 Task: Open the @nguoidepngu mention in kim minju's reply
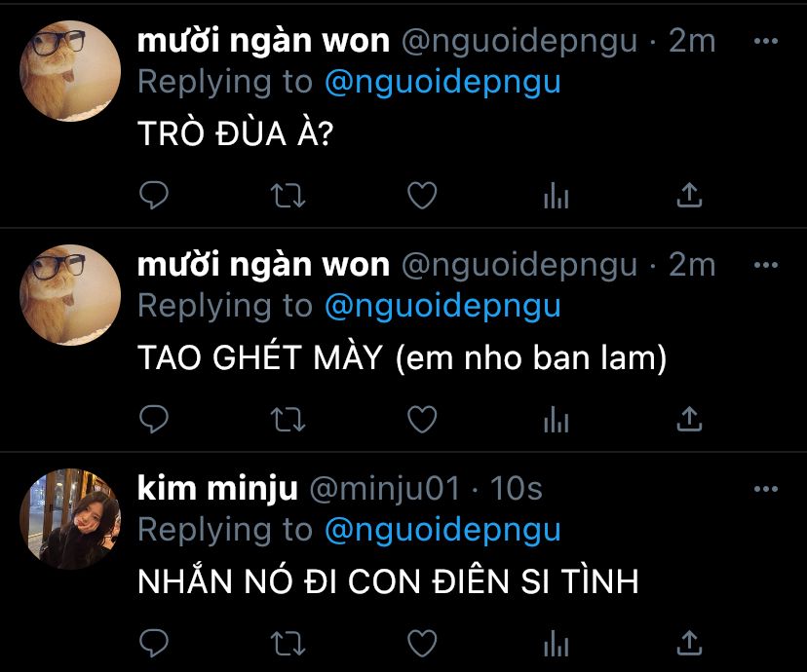(x=442, y=531)
